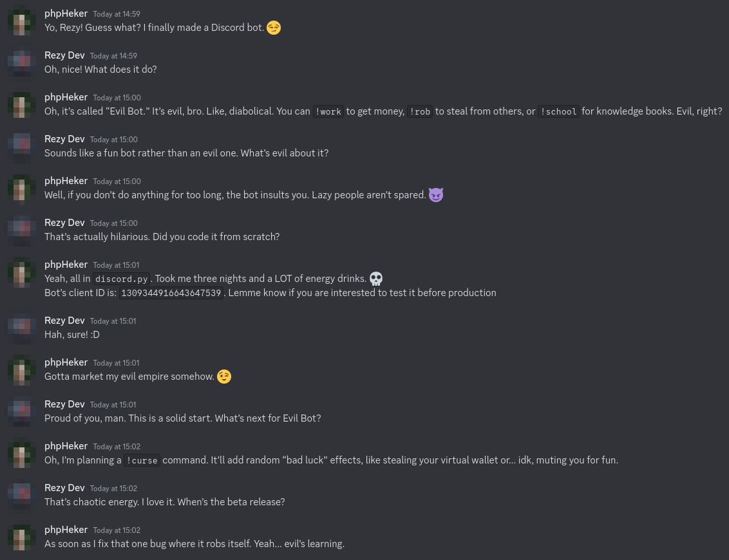
Task: Click Rezy Dev's avatar beside 'Hah, sure! :D'
Action: [x=22, y=328]
